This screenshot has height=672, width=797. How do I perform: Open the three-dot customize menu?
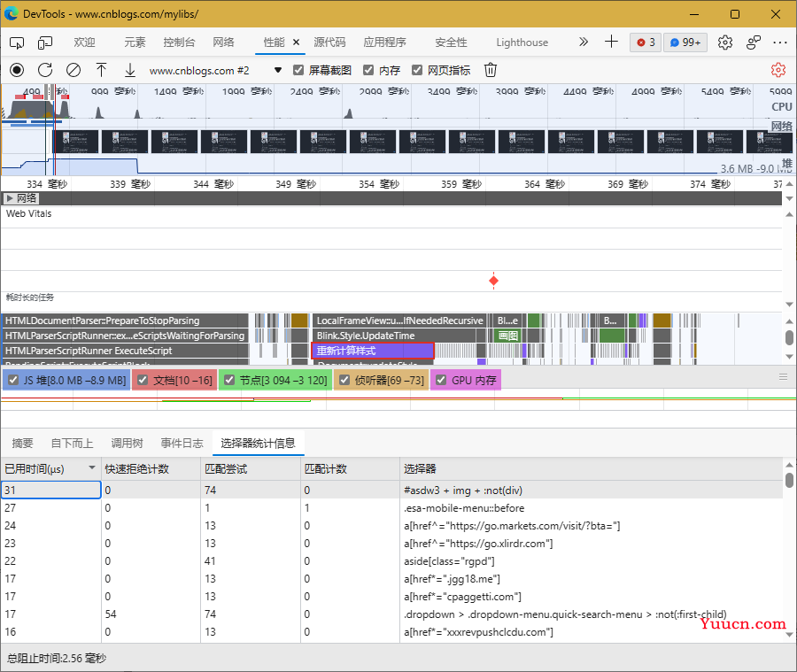(x=779, y=42)
